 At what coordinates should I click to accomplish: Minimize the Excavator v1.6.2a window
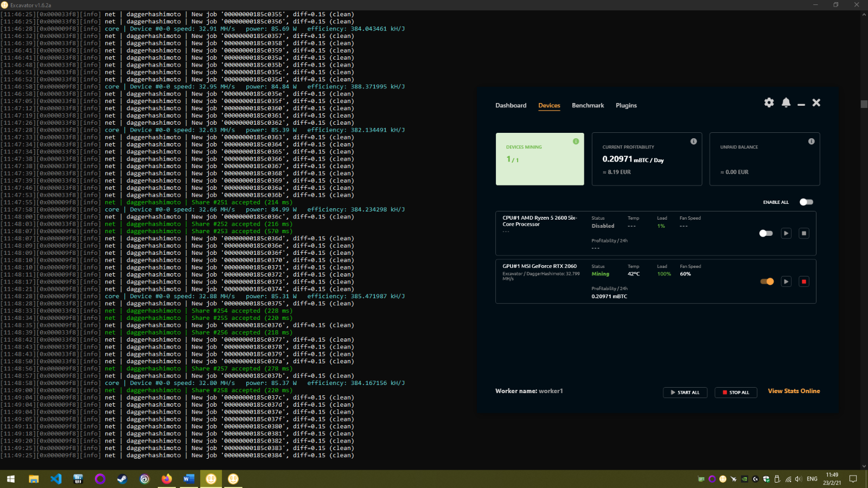click(x=815, y=5)
